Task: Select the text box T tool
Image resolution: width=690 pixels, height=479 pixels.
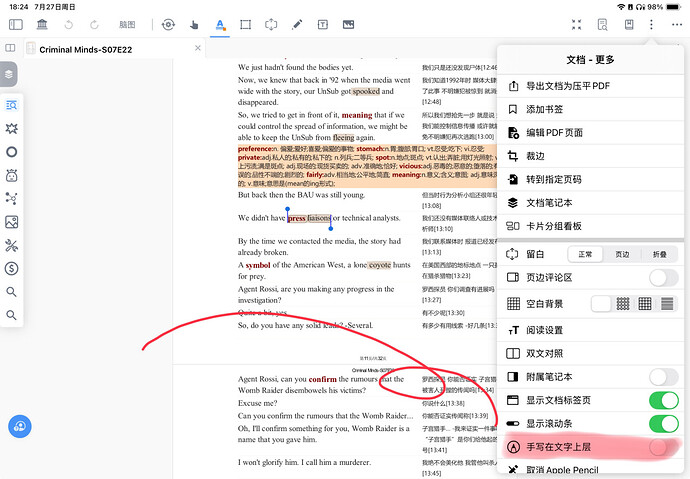Action: pos(323,25)
